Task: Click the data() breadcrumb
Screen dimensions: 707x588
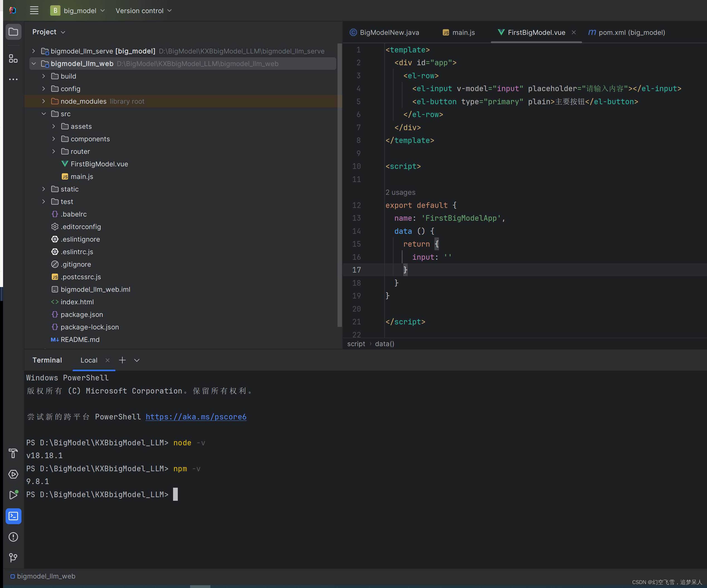Action: [x=385, y=344]
